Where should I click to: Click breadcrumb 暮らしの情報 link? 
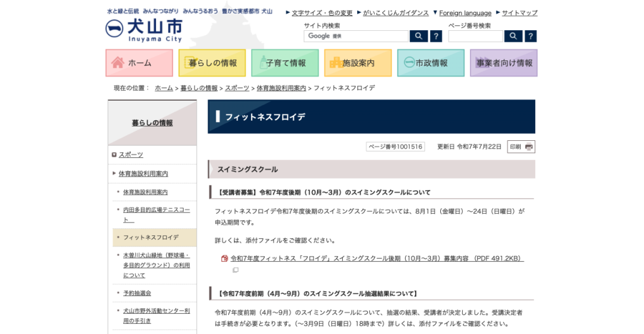(199, 88)
